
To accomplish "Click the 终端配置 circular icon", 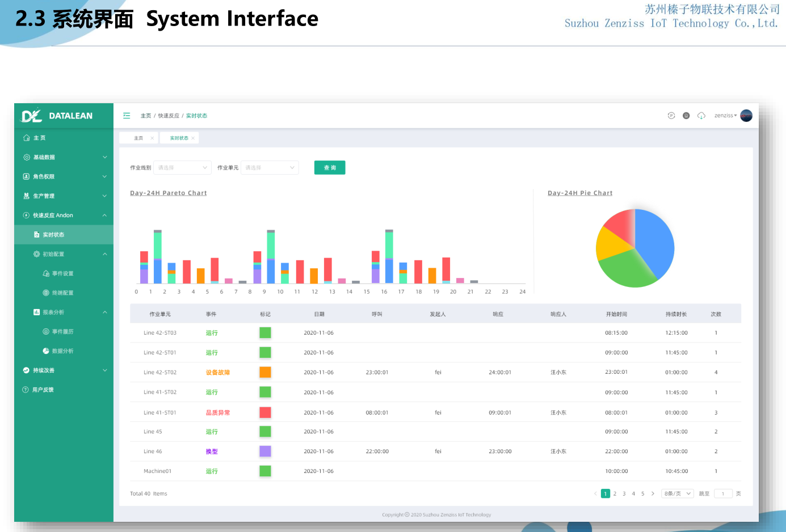I will click(46, 293).
